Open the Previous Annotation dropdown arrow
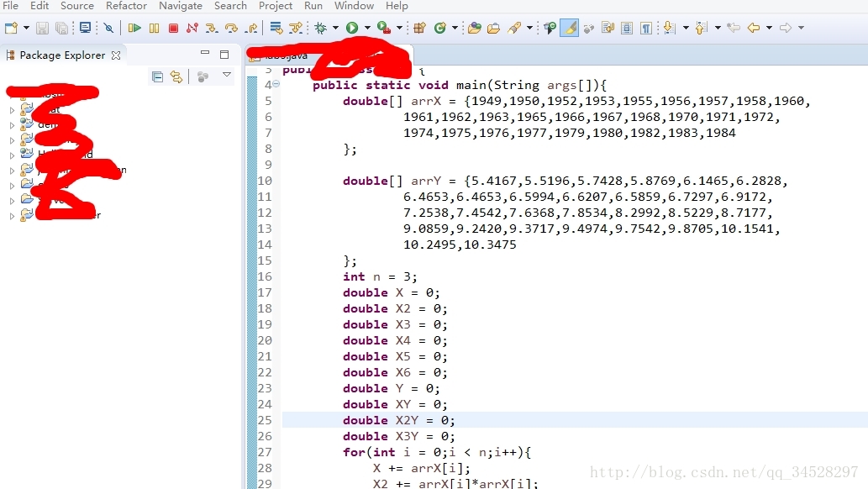Viewport: 868px width, 489px height. tap(718, 28)
